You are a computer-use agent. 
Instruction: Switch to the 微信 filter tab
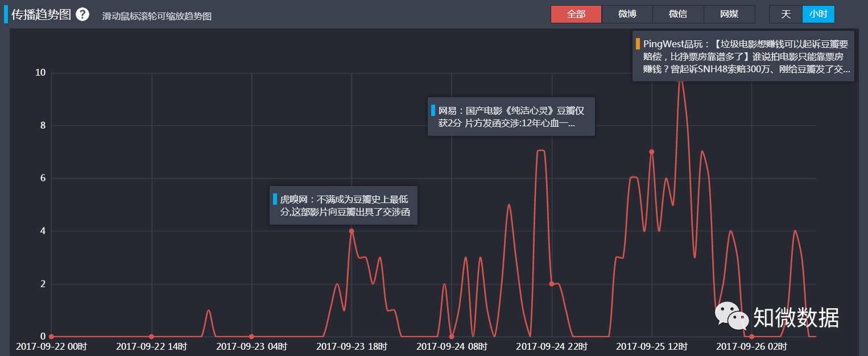click(x=678, y=14)
